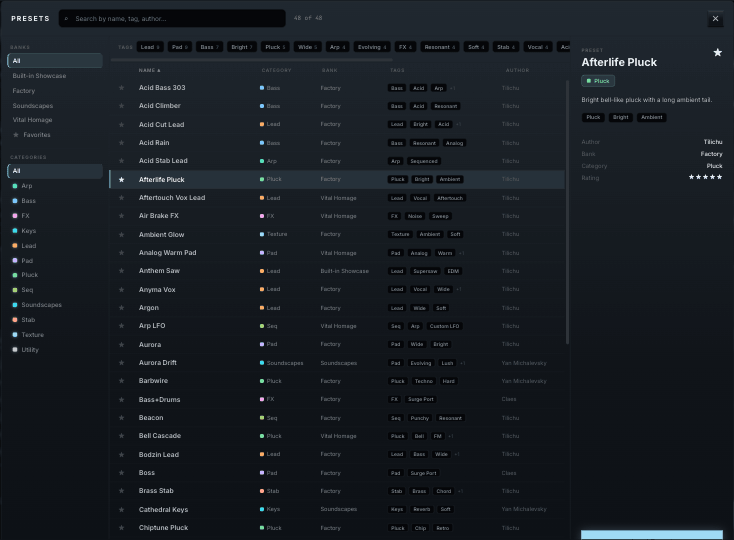Select the Factory bank in sidebar
734x540 pixels.
(x=55, y=91)
